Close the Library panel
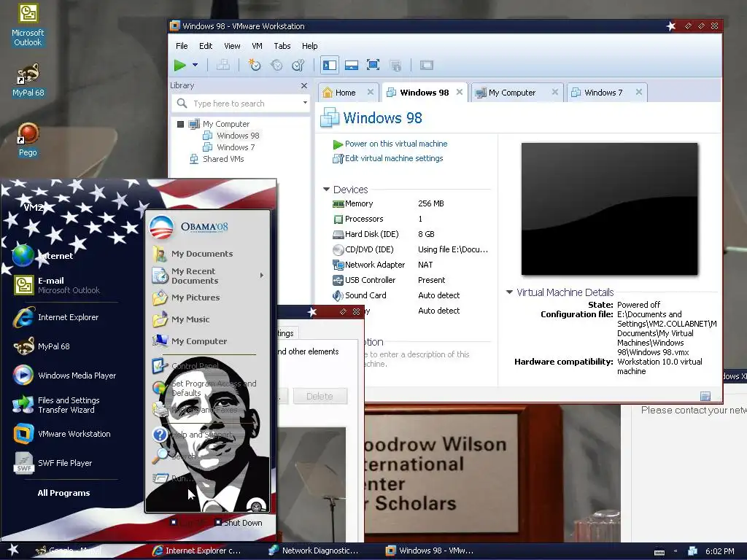Image resolution: width=747 pixels, height=560 pixels. [x=304, y=86]
